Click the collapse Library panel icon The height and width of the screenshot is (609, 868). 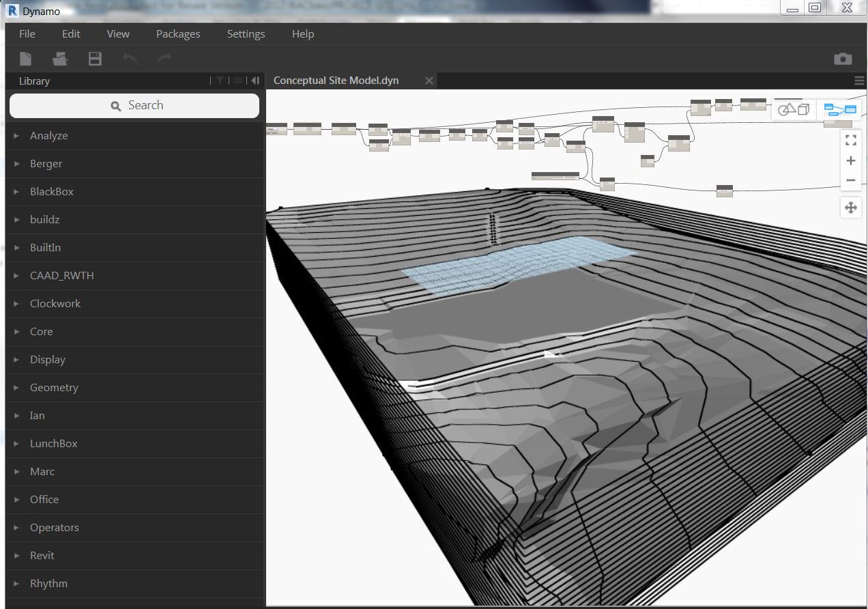click(x=255, y=80)
